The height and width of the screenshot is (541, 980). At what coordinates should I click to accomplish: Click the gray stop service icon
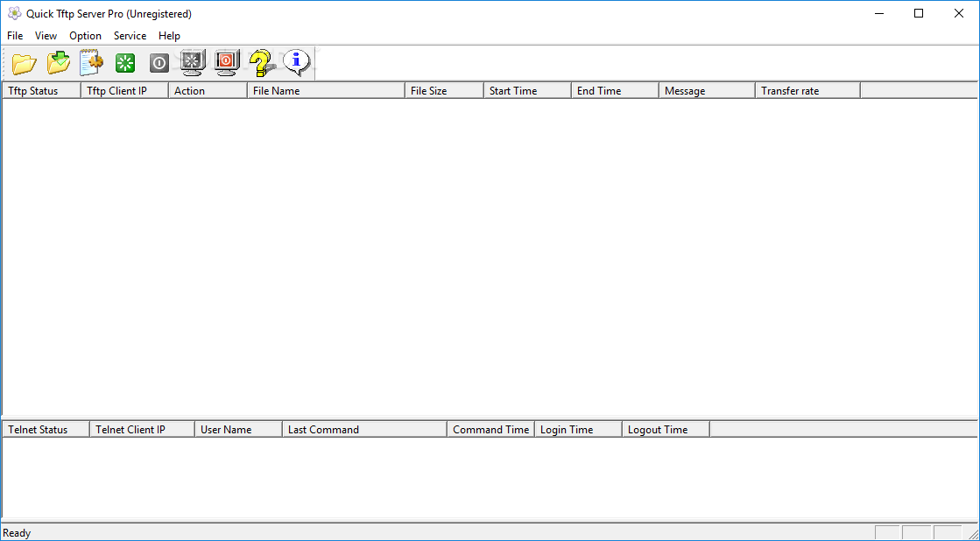tap(159, 63)
